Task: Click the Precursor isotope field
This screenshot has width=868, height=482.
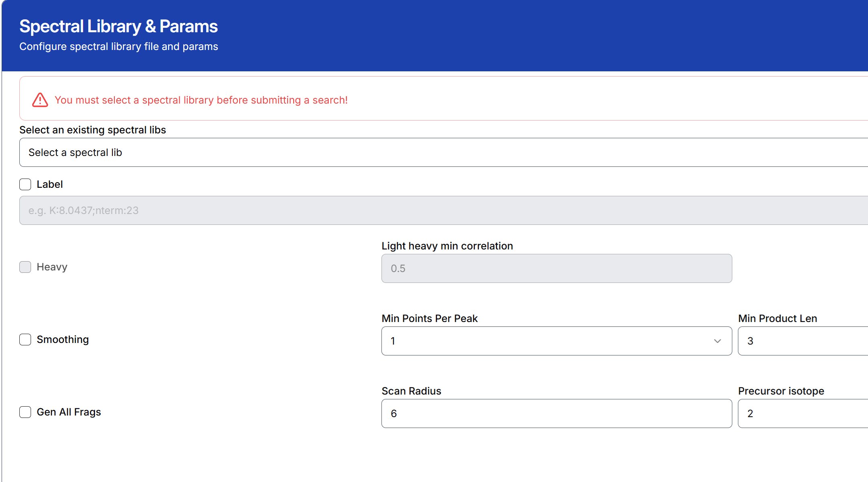Action: (x=803, y=413)
